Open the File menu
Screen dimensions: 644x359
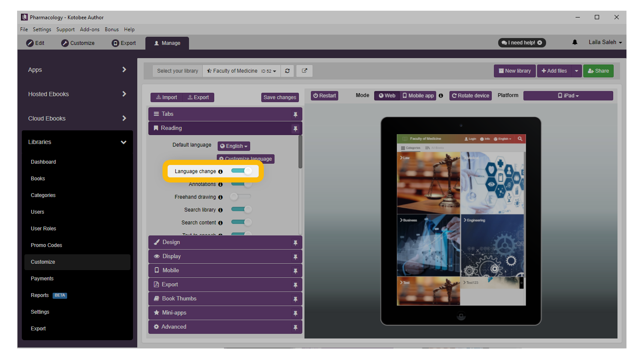[x=24, y=29]
